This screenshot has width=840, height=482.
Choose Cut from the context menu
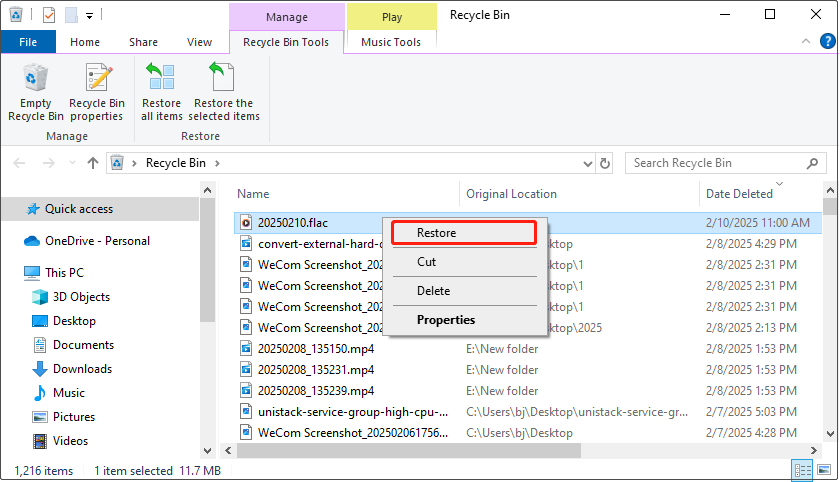[x=464, y=262]
